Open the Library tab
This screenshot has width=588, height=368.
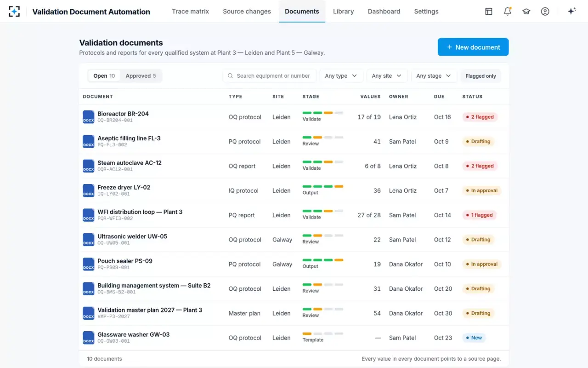pyautogui.click(x=343, y=11)
